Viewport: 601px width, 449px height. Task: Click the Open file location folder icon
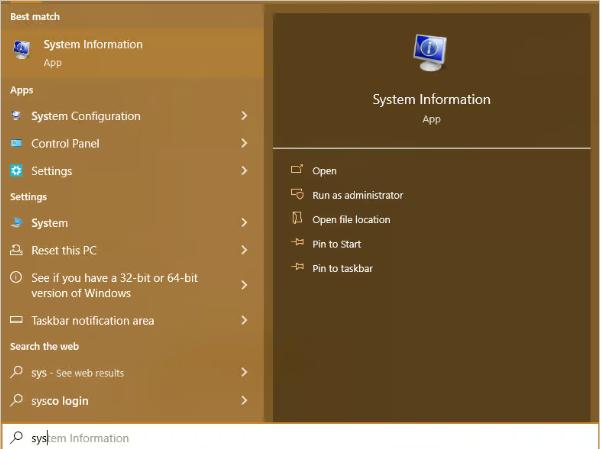point(297,218)
